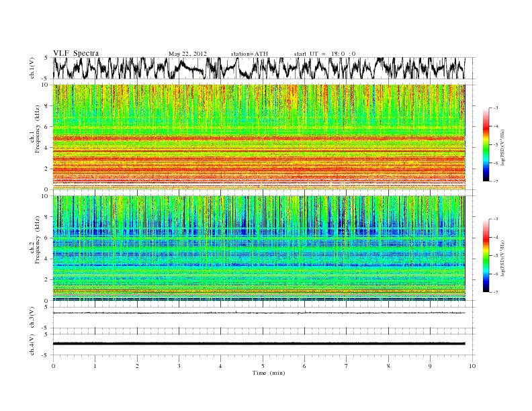The height and width of the screenshot is (411, 532).
Task: Click the "5" tick on the time axis
Action: pos(263,366)
